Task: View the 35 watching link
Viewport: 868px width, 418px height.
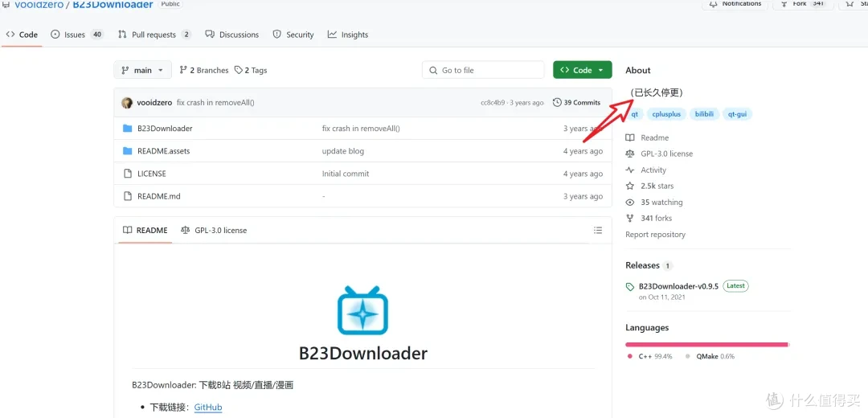Action: tap(662, 203)
